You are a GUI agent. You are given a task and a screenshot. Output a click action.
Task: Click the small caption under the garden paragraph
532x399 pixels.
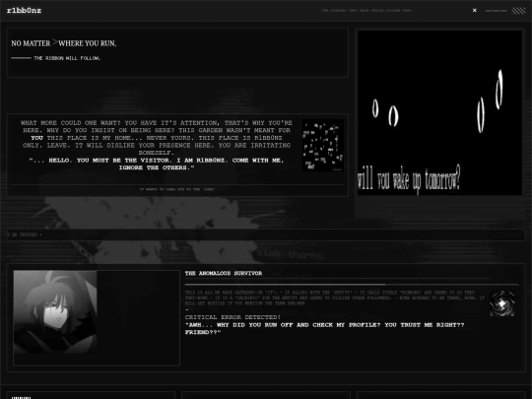(x=177, y=189)
